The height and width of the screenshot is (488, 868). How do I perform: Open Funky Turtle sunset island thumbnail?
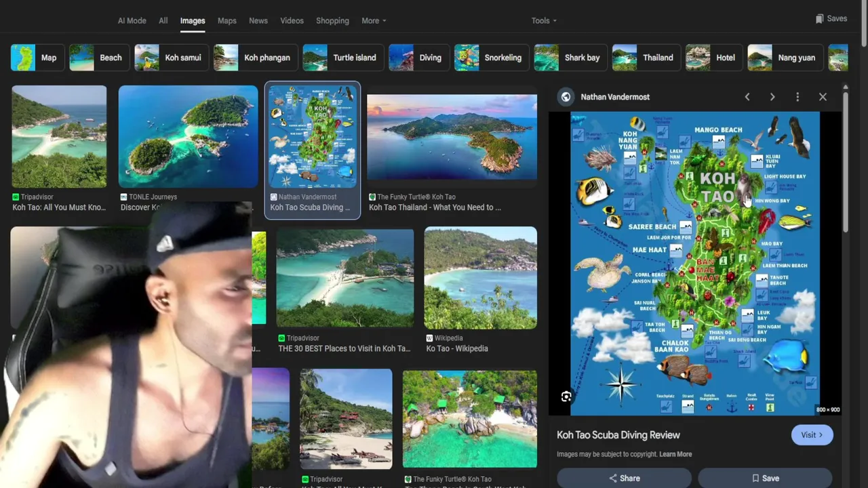coord(452,136)
